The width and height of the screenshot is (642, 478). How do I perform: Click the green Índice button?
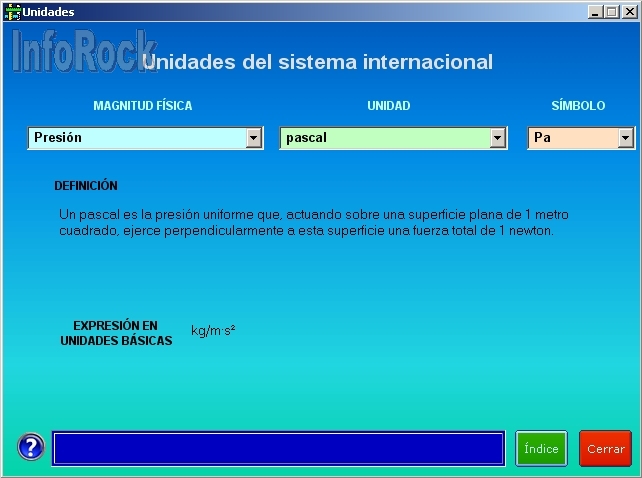(x=541, y=449)
